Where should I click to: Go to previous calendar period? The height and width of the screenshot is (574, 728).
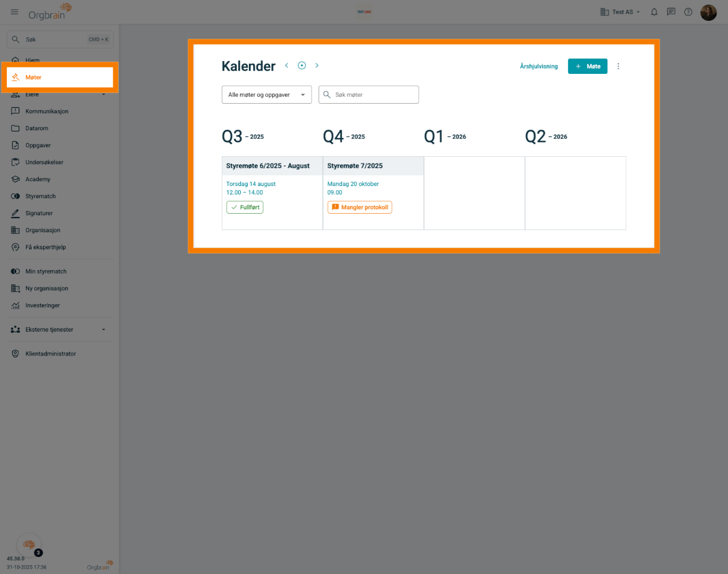pyautogui.click(x=287, y=65)
